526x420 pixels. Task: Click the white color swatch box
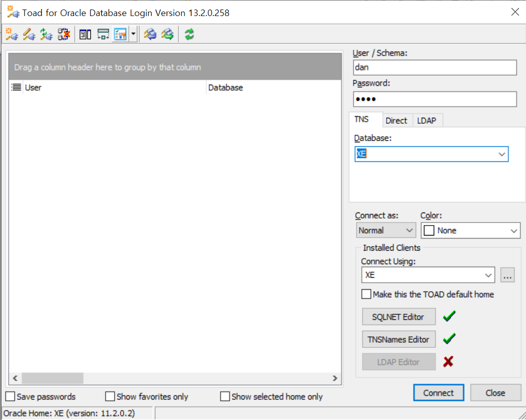(429, 231)
